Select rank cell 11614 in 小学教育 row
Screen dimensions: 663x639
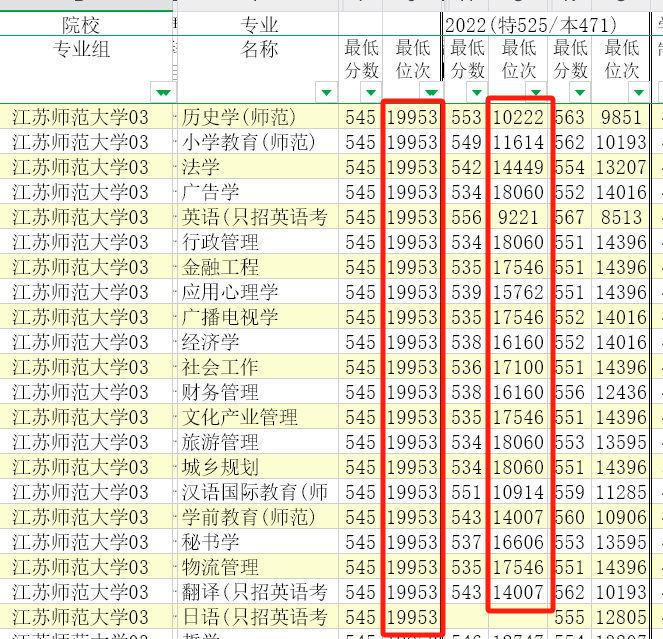pyautogui.click(x=518, y=142)
